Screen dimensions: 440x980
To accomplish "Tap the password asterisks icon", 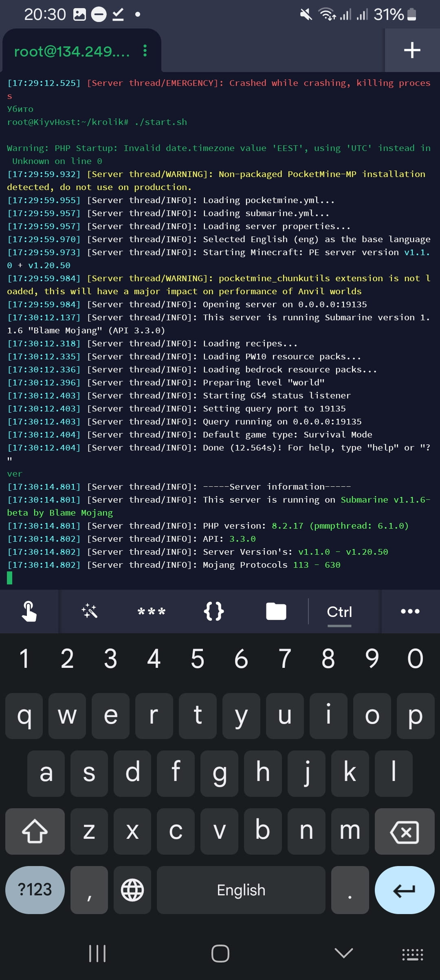I will 152,612.
